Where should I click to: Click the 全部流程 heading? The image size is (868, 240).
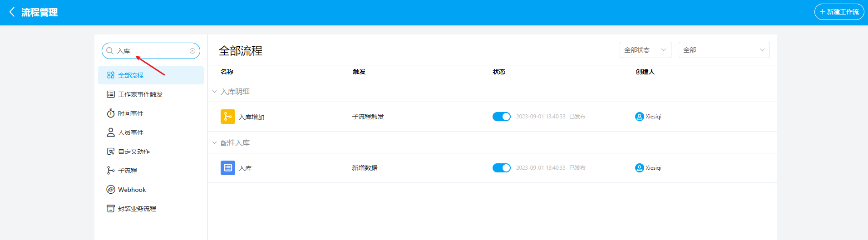click(241, 51)
